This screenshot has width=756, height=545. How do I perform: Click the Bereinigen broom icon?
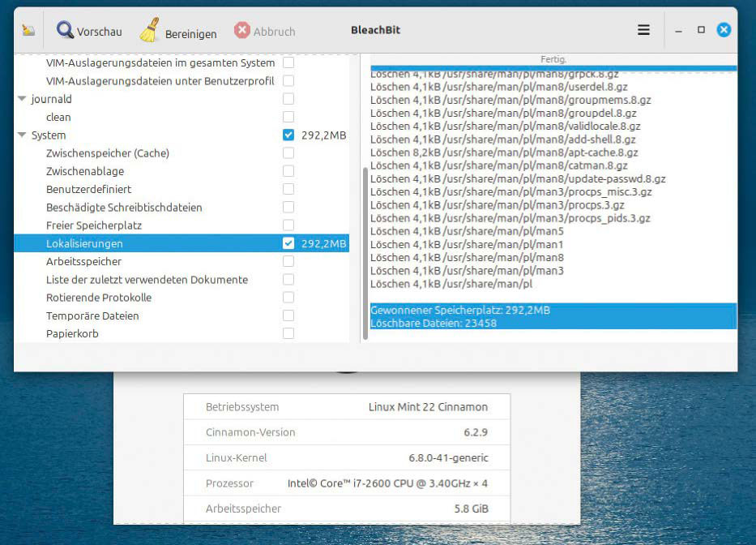(x=150, y=30)
